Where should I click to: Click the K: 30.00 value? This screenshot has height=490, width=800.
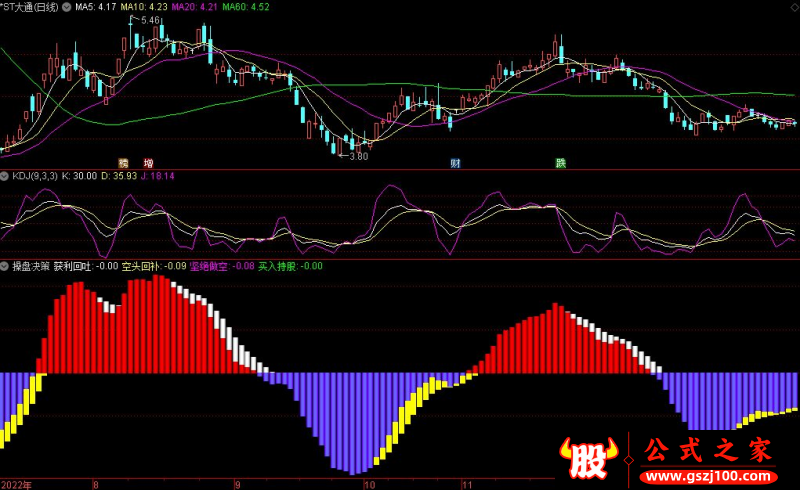(79, 176)
